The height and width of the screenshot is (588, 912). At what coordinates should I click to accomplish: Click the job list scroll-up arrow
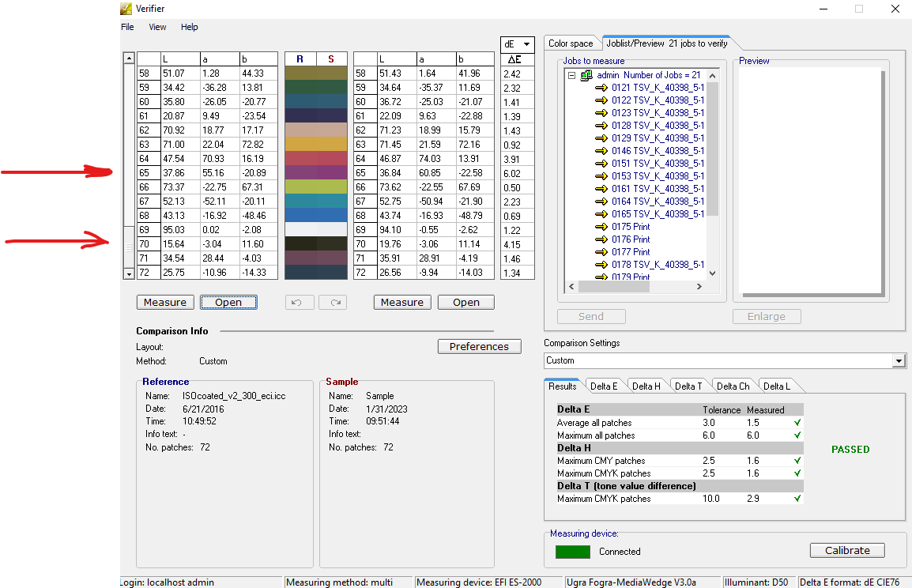[713, 76]
